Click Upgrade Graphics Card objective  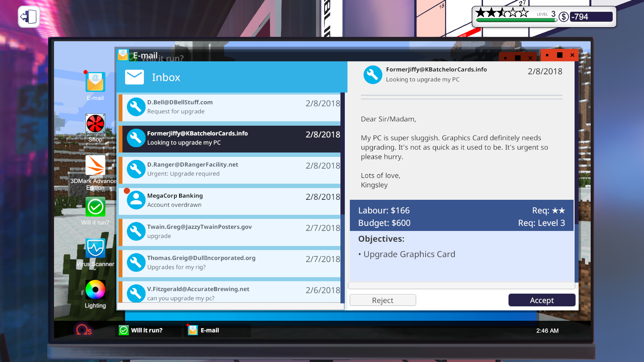[x=409, y=254]
